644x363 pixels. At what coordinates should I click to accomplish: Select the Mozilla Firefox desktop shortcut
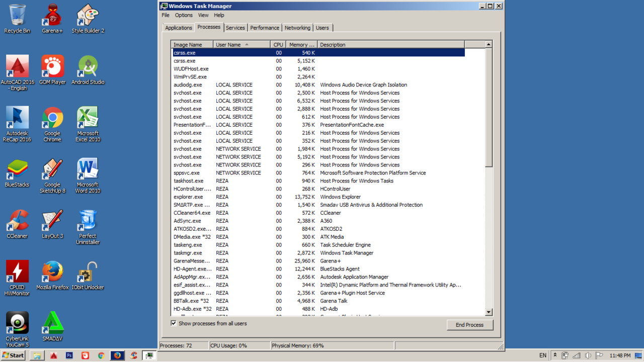pyautogui.click(x=52, y=276)
